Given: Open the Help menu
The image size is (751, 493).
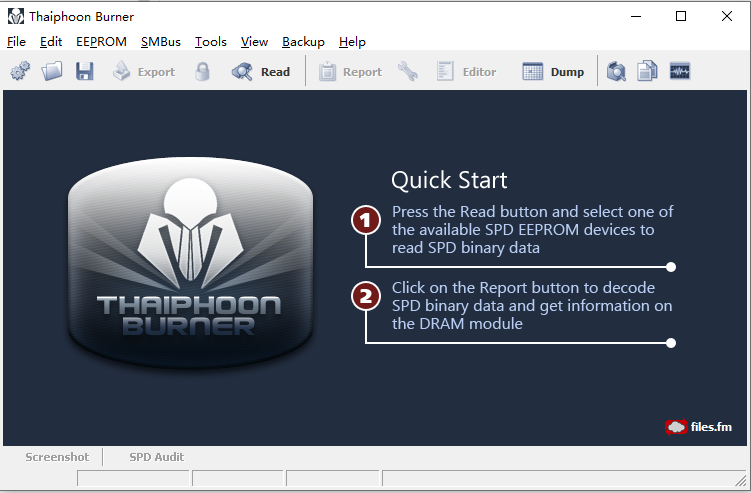Looking at the screenshot, I should pyautogui.click(x=352, y=42).
